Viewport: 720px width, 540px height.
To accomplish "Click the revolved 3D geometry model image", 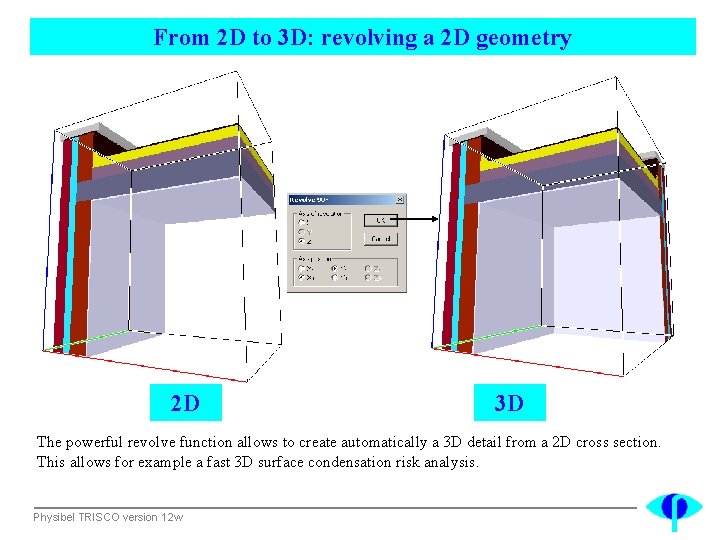I will tap(551, 227).
